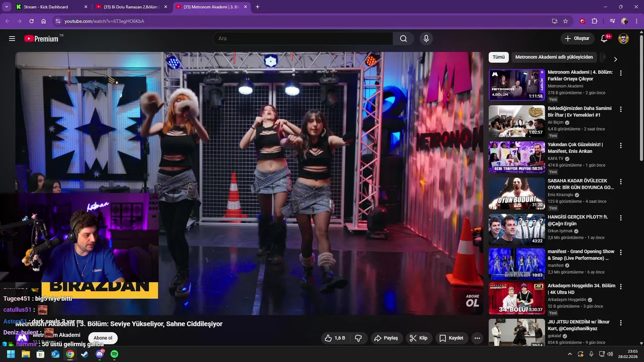Image resolution: width=644 pixels, height=362 pixels.
Task: Open Chrome three-dot menu
Action: tap(636, 21)
